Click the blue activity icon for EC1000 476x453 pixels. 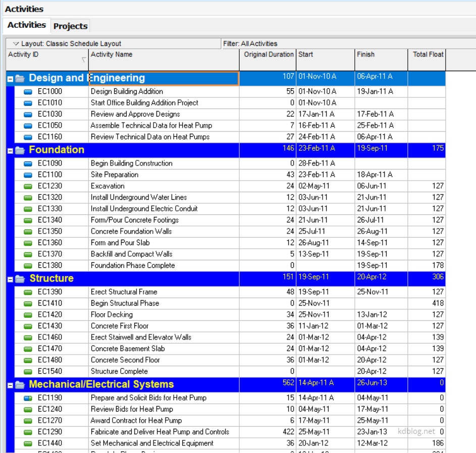point(28,92)
